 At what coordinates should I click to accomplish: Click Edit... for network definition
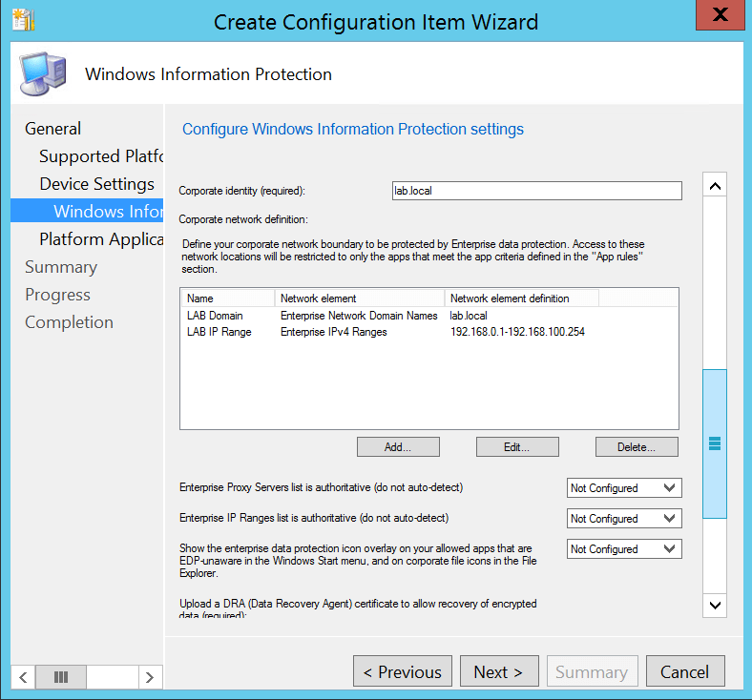517,447
